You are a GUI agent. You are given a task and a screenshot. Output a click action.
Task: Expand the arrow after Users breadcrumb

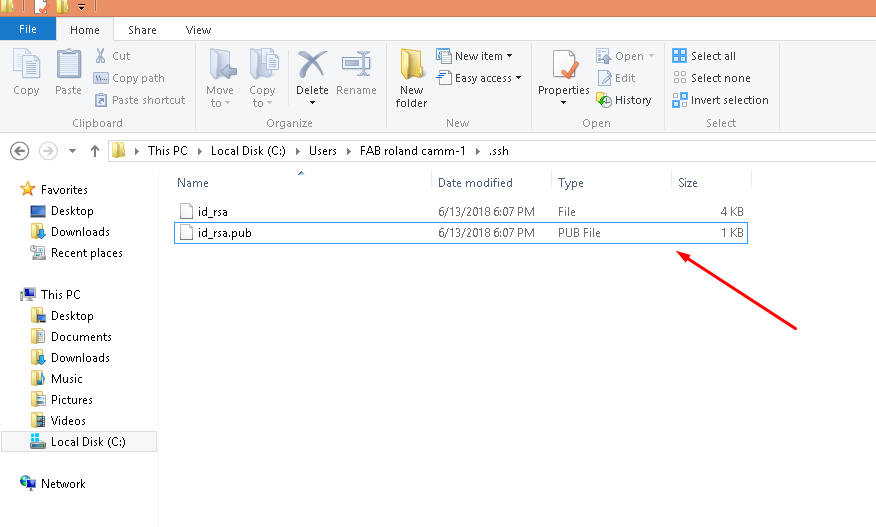[x=349, y=151]
